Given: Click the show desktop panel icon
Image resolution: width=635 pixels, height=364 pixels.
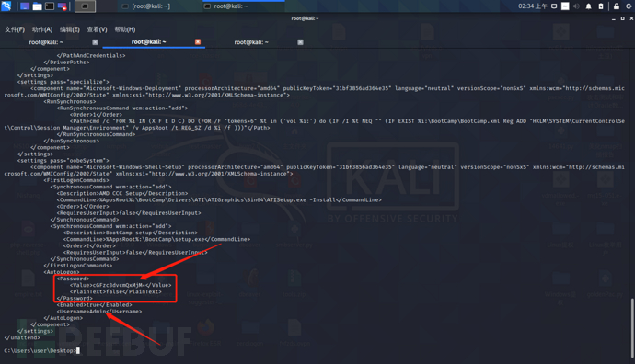Looking at the screenshot, I should pos(25,6).
